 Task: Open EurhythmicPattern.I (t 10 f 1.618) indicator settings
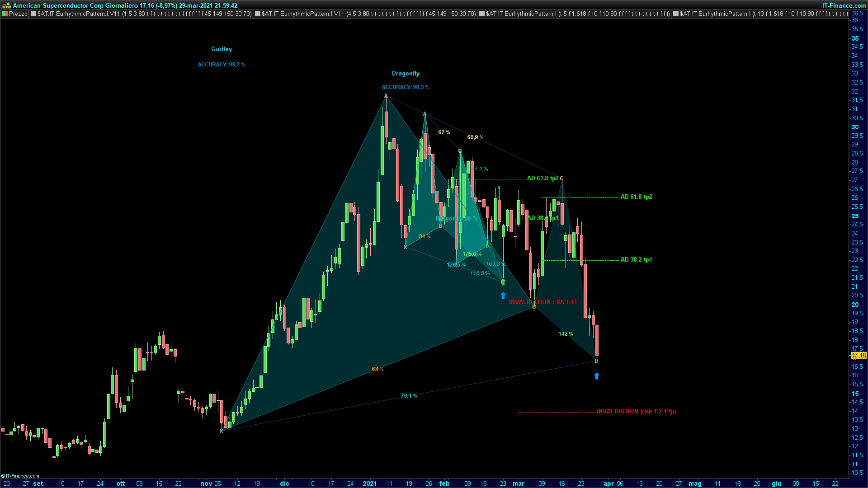pos(764,14)
